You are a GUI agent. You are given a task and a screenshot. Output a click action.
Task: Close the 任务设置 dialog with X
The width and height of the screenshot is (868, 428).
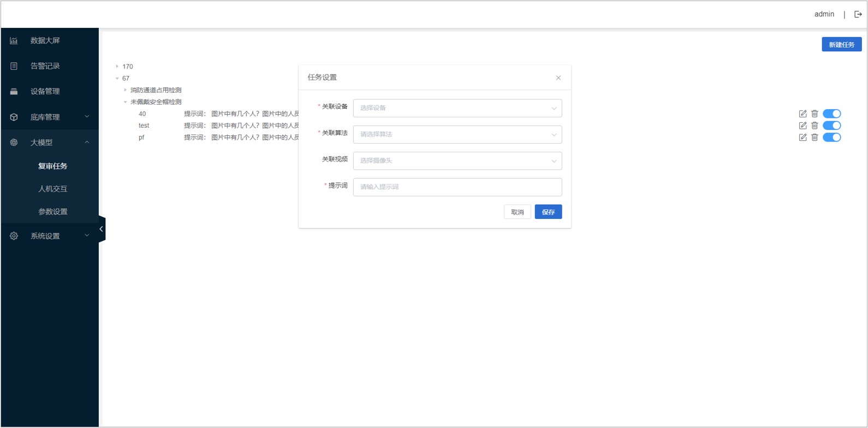(x=558, y=78)
